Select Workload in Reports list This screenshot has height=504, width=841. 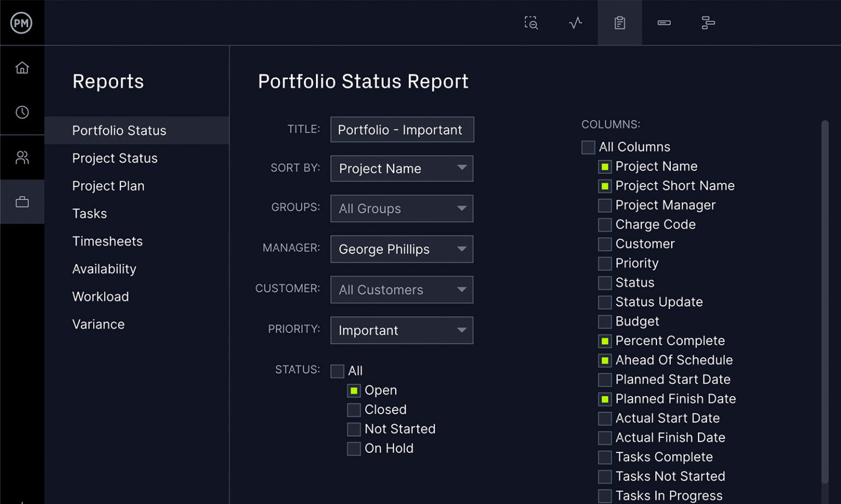[101, 297]
